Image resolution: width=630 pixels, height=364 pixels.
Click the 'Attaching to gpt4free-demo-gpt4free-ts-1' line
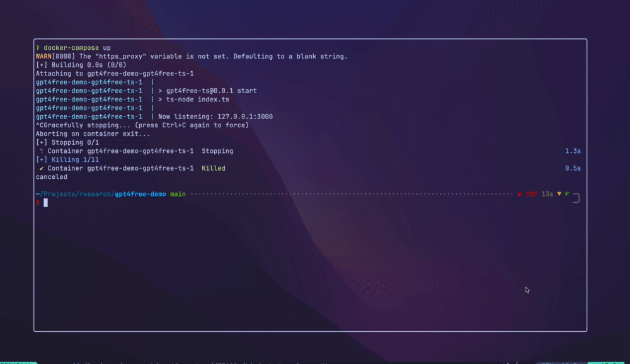(x=115, y=74)
